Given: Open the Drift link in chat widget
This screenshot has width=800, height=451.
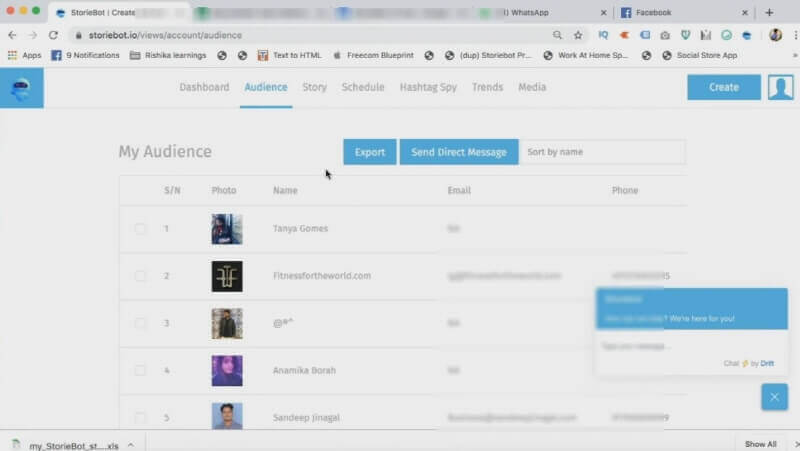Looking at the screenshot, I should pyautogui.click(x=767, y=363).
